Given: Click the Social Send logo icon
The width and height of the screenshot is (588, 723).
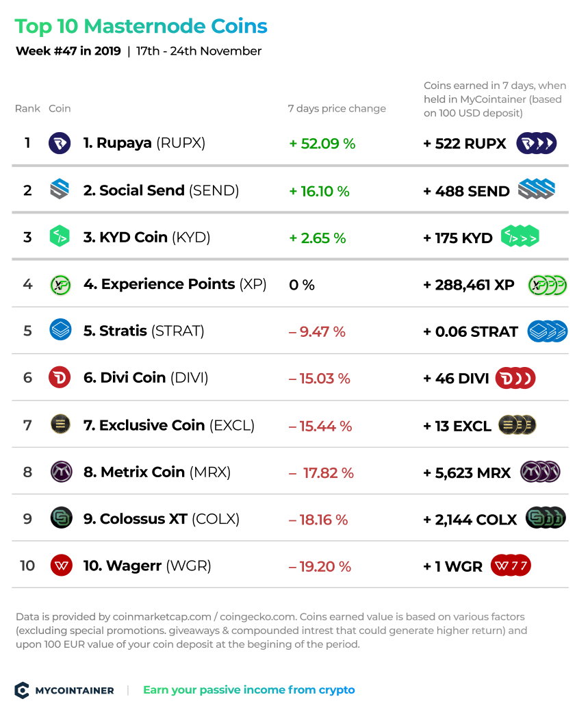Looking at the screenshot, I should coord(60,189).
